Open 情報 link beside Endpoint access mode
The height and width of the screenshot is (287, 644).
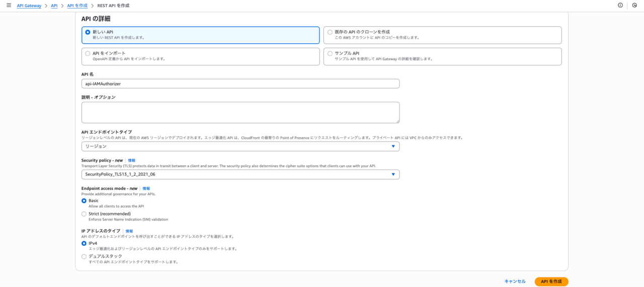tap(146, 189)
